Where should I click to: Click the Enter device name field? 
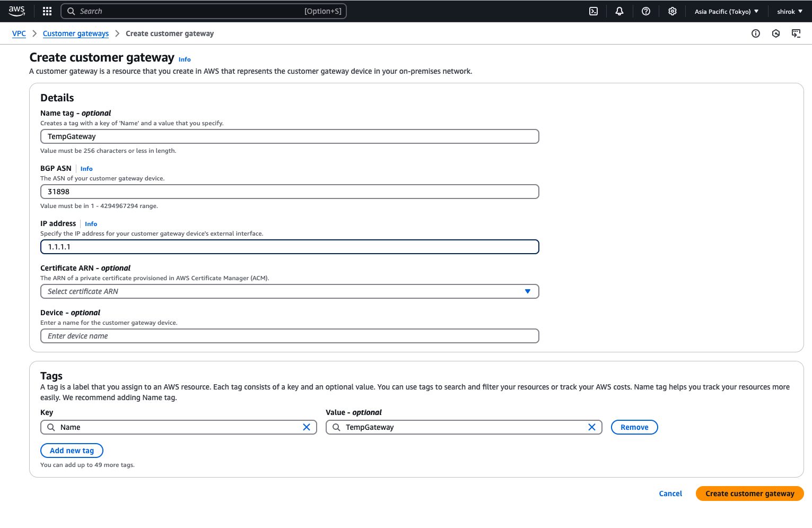pos(290,336)
